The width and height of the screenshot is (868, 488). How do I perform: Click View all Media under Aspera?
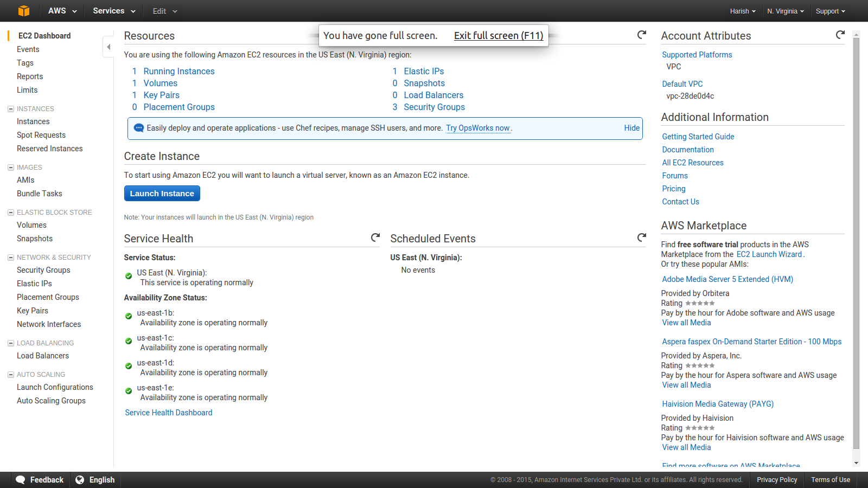coord(686,385)
